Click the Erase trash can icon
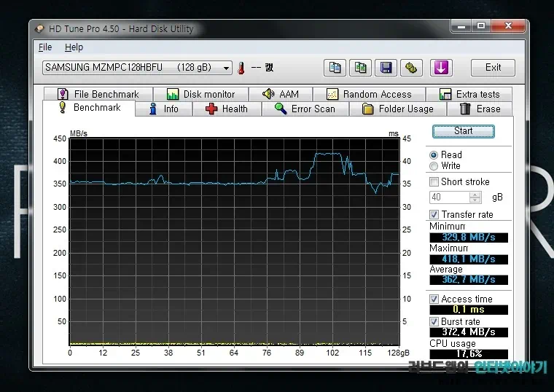This screenshot has width=554, height=392. [x=465, y=109]
